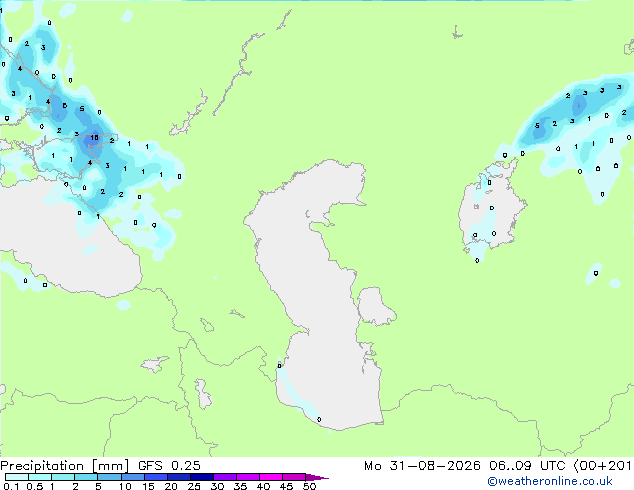The image size is (634, 490).
Task: Pick the 0.5 mm legend color swatch
Action: click(40, 477)
